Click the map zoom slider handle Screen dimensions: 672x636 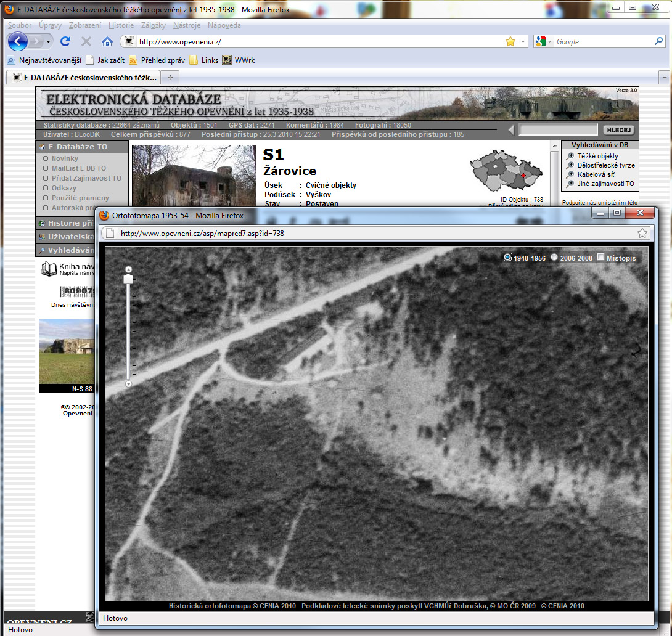pos(128,280)
